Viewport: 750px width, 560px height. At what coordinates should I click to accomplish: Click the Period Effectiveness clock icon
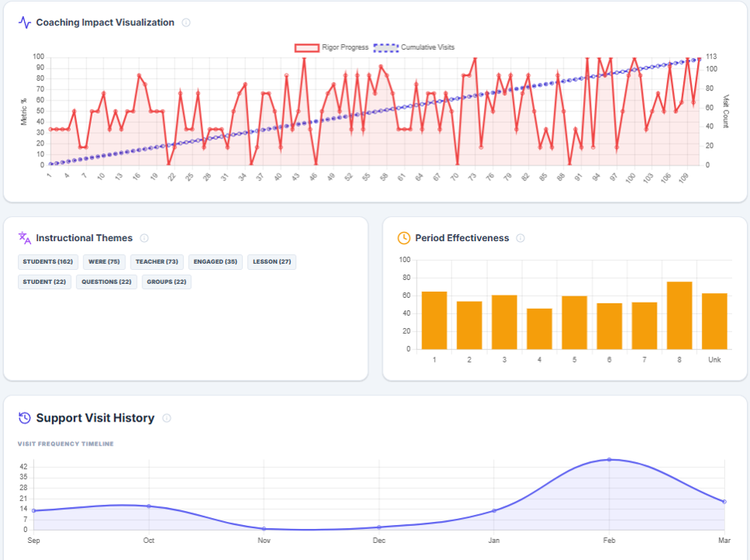(404, 238)
